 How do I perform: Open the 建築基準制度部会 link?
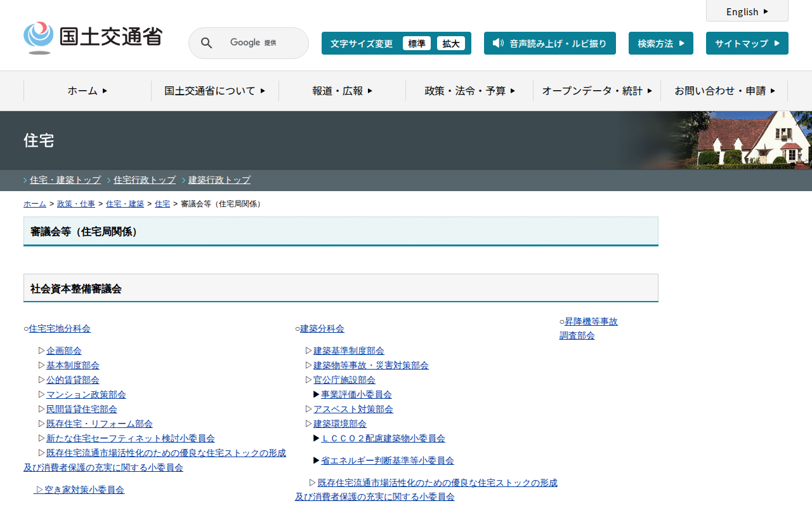point(348,351)
